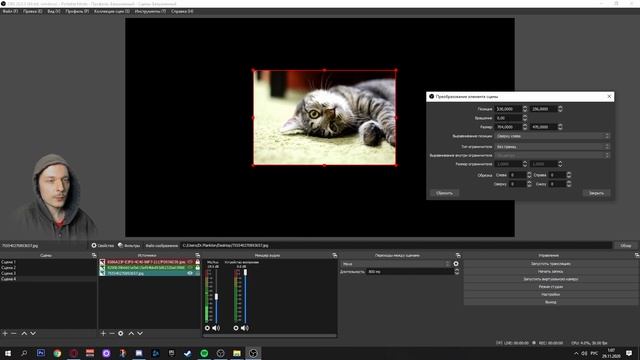The width and height of the screenshot is (640, 360).
Task: Open the scene transition type dropdown
Action: [x=396, y=264]
